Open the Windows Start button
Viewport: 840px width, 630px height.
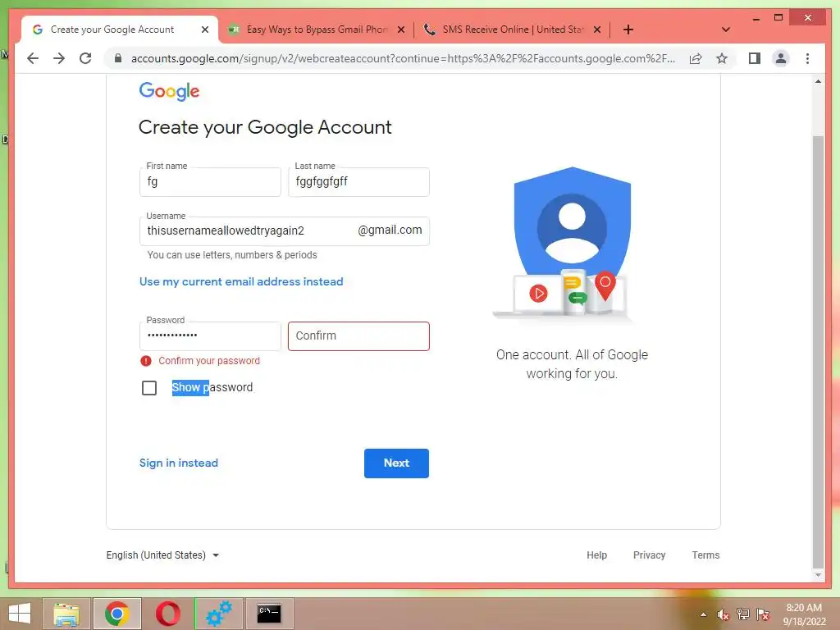[20, 614]
